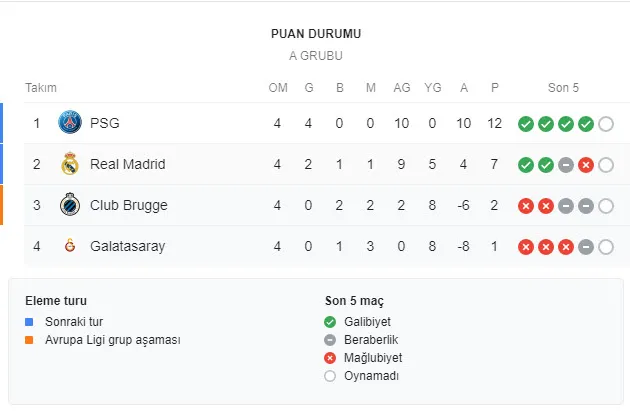Click the PSG club logo

(x=69, y=124)
